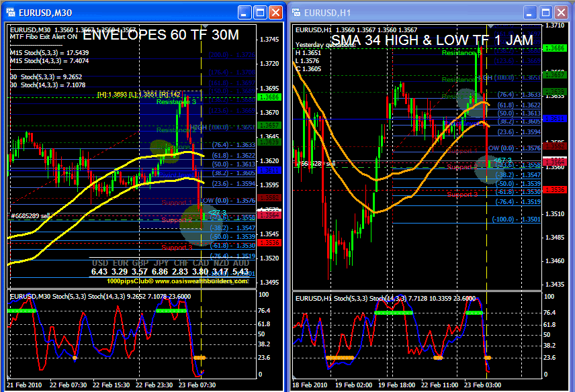Viewport: 575px width, 392px height.
Task: Click the 23 Feb 03:00 time label on H1 chart
Action: coord(482,385)
